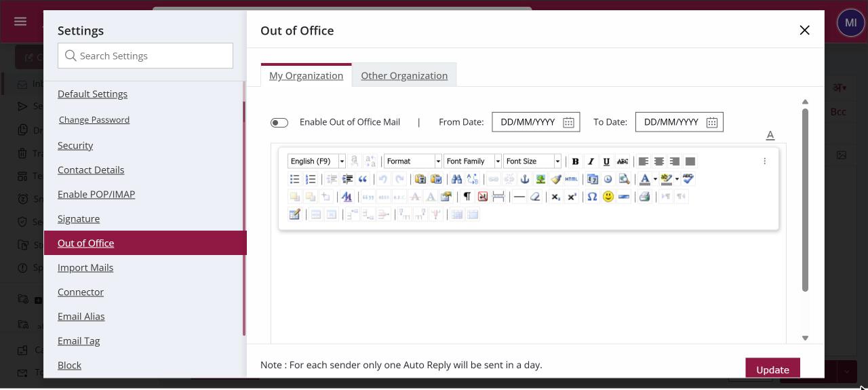The image size is (868, 390).
Task: Print the editor content
Action: tap(644, 197)
